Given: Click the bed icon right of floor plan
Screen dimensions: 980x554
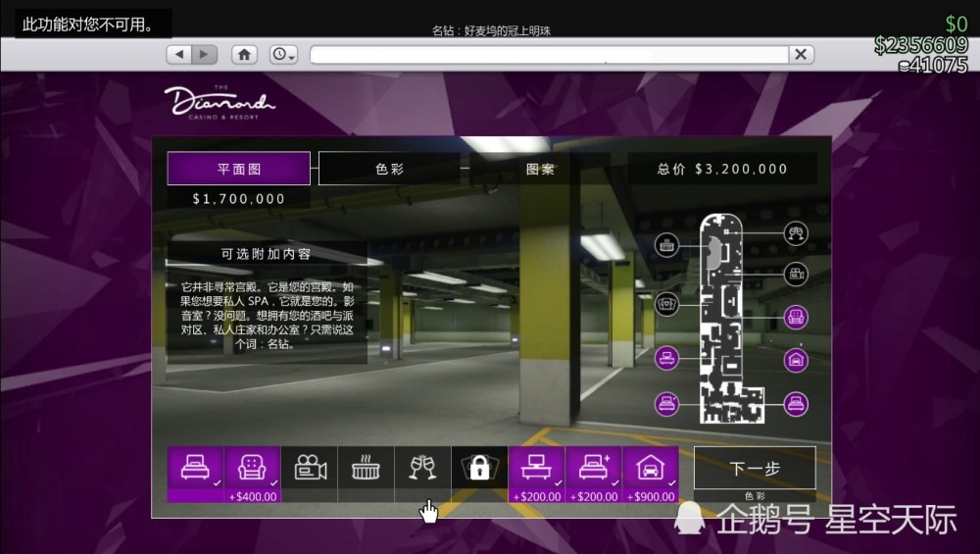Looking at the screenshot, I should coord(796,404).
